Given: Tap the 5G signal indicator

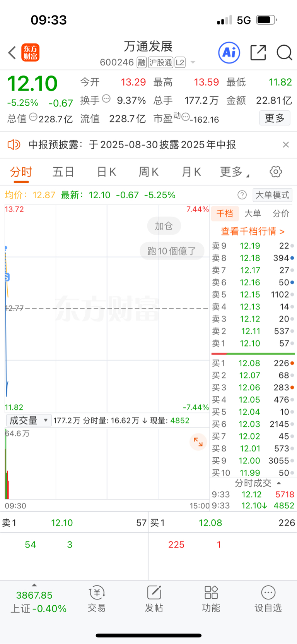Looking at the screenshot, I should 244,20.
